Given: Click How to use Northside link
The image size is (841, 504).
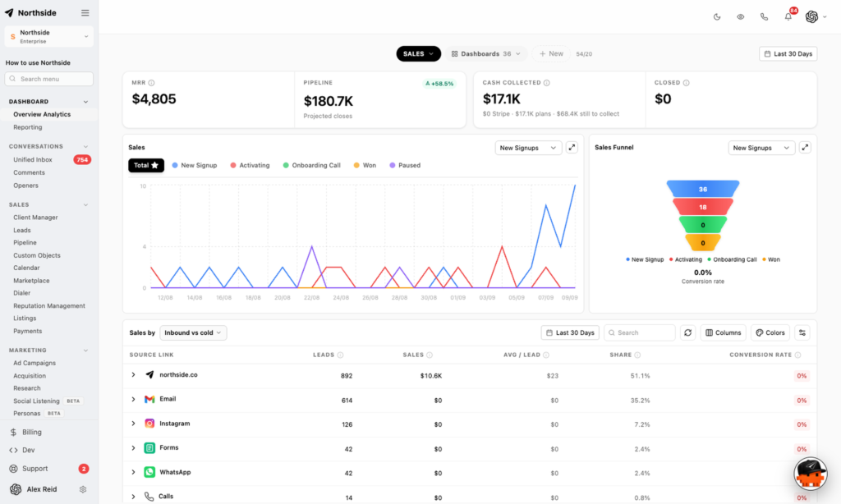Looking at the screenshot, I should 38,62.
